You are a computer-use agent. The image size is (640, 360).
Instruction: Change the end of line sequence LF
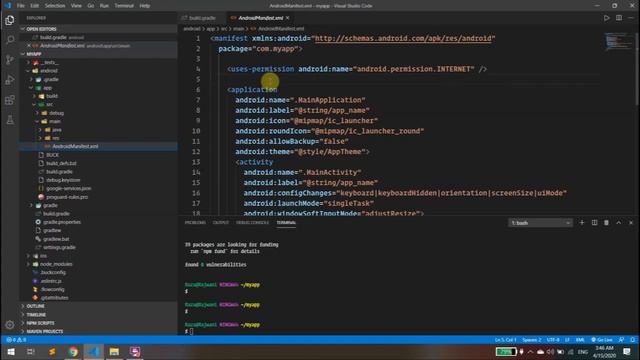[567, 340]
